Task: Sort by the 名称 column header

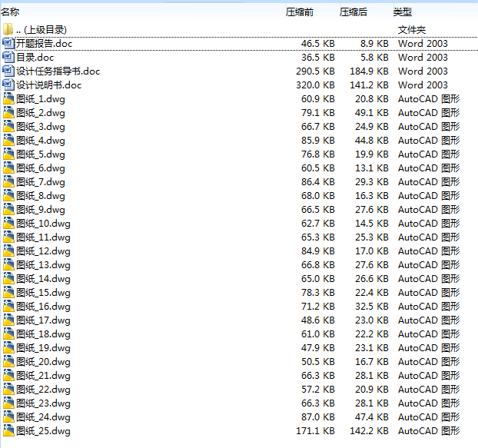Action: tap(10, 12)
